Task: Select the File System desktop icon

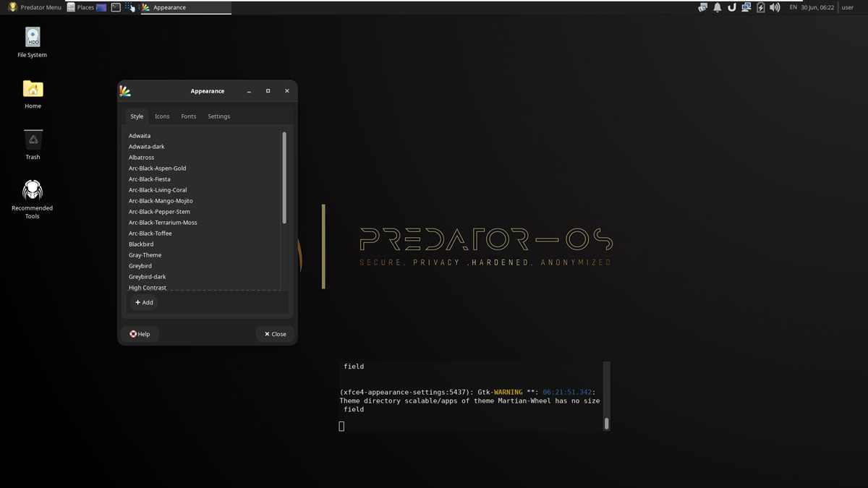Action: (33, 43)
